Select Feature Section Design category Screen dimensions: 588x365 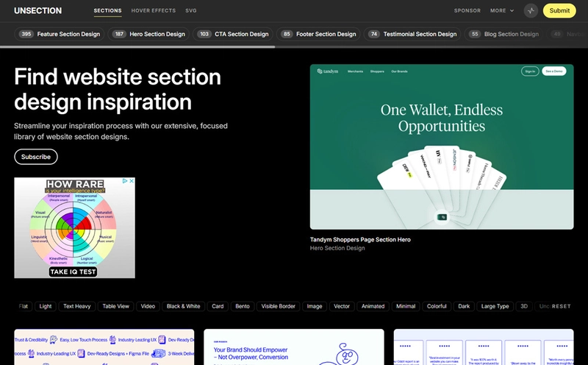click(60, 34)
